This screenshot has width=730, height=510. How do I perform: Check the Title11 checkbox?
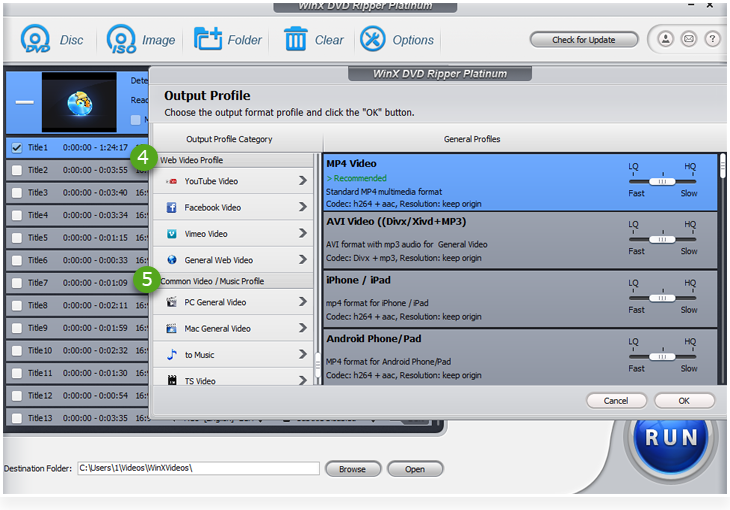click(17, 373)
